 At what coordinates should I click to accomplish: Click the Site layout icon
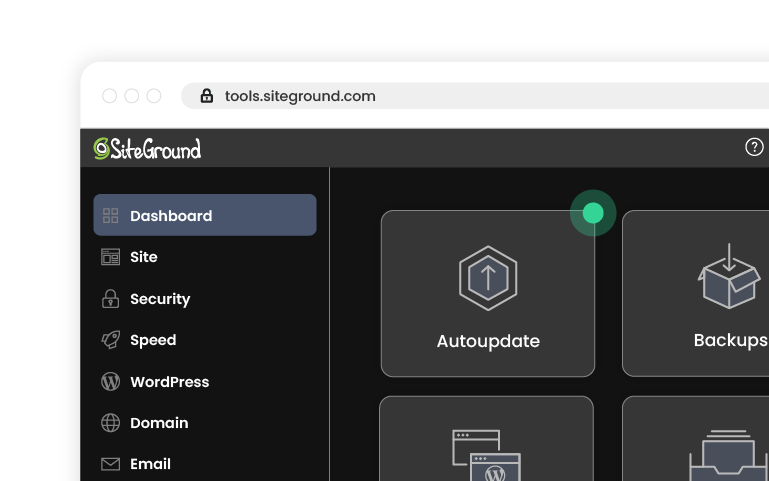coord(110,257)
